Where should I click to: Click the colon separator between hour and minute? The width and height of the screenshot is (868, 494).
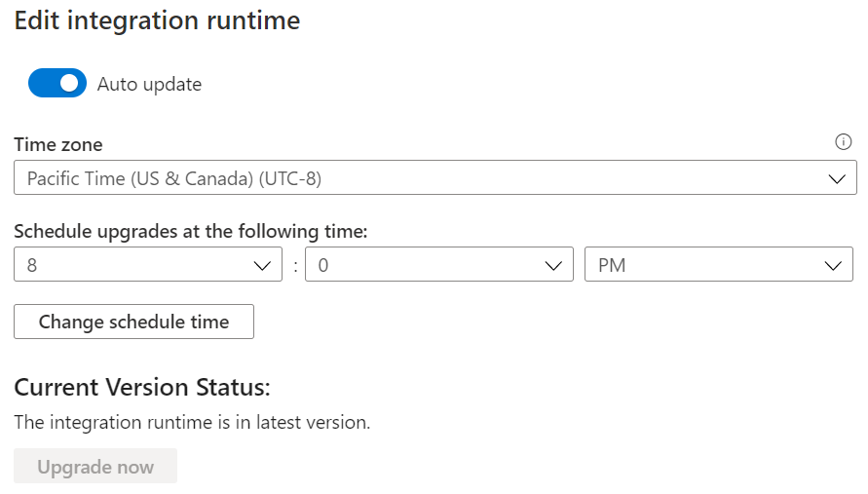(x=294, y=266)
